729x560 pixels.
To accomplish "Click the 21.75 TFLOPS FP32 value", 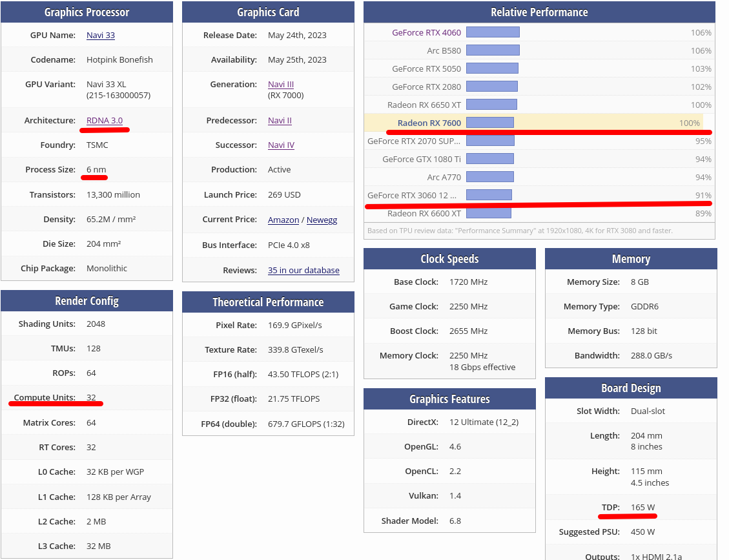I will [x=294, y=399].
